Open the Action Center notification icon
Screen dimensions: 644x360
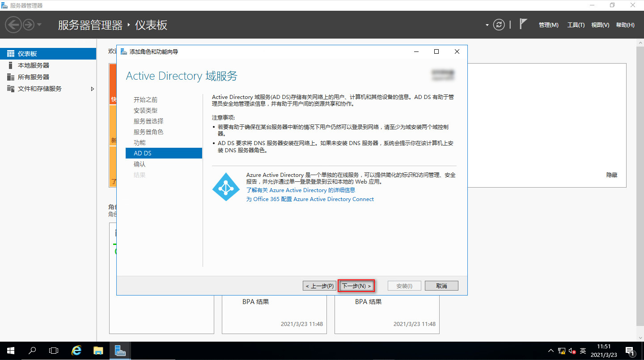[630, 351]
